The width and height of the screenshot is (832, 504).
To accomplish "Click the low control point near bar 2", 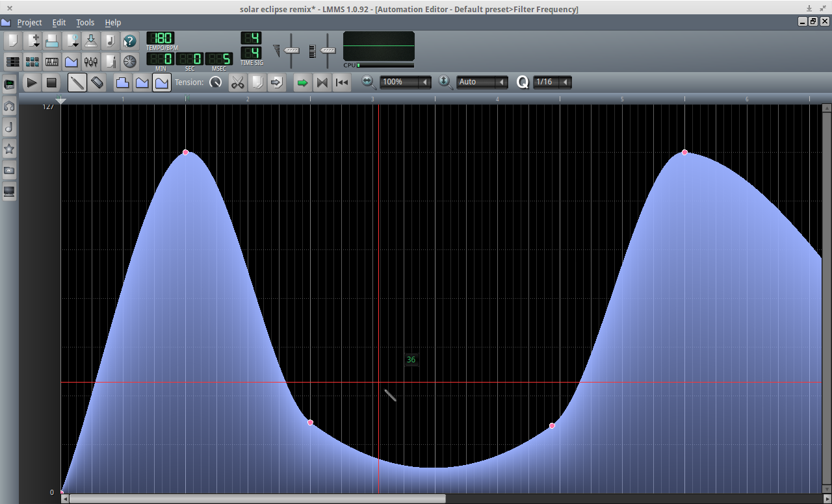I will click(310, 422).
